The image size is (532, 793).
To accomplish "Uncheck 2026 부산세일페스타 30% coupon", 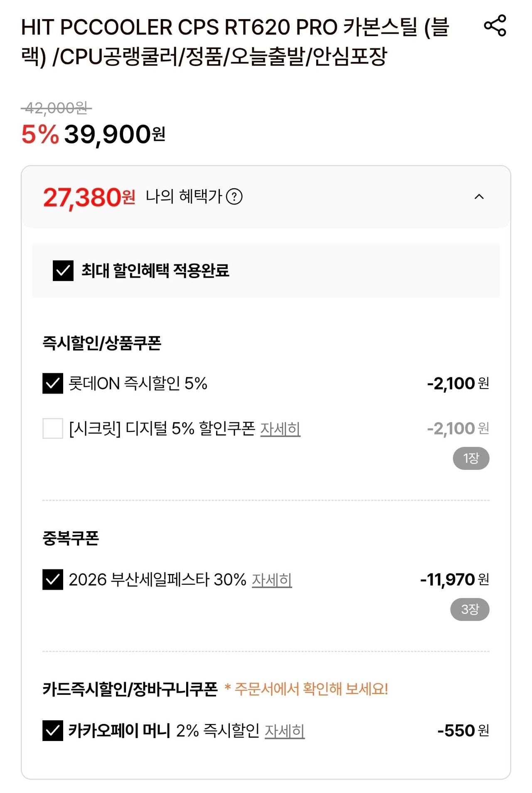I will click(x=53, y=579).
